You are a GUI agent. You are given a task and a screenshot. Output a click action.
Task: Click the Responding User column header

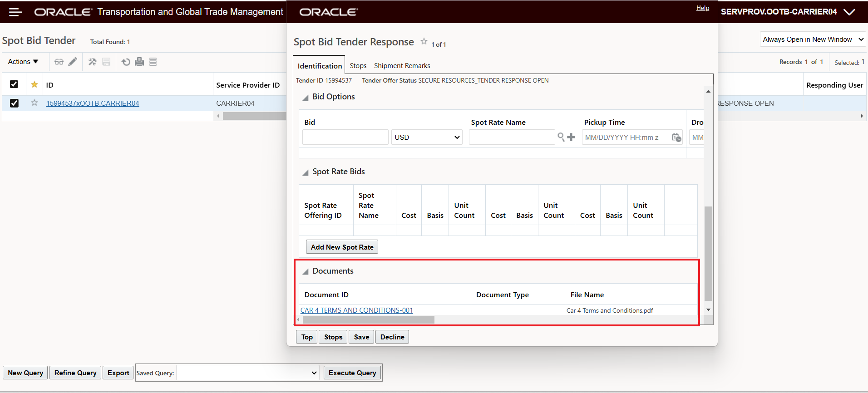click(834, 85)
